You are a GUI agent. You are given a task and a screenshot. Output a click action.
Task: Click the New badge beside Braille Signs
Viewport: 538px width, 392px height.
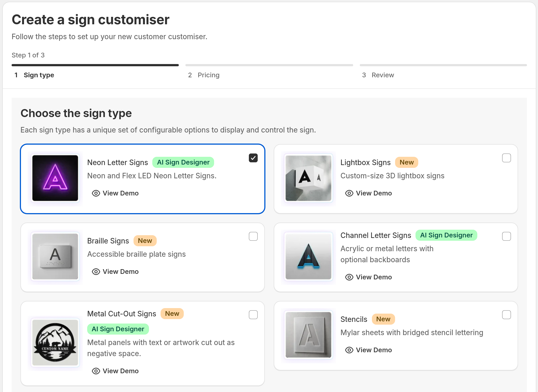coord(145,241)
